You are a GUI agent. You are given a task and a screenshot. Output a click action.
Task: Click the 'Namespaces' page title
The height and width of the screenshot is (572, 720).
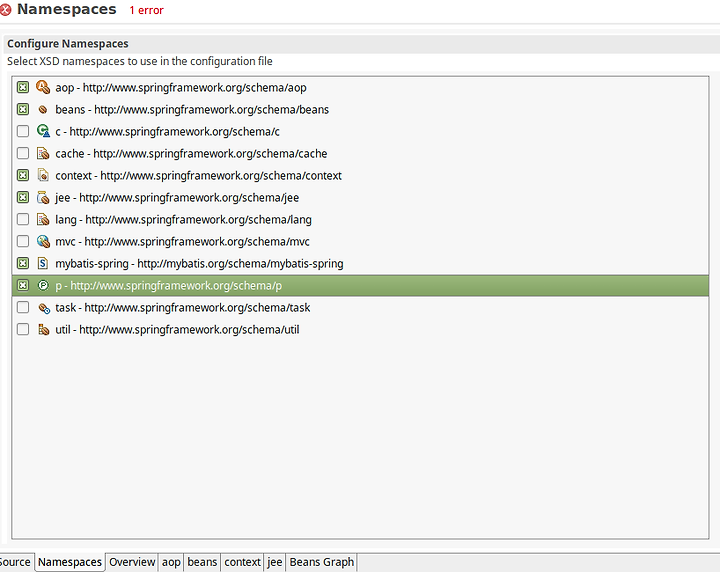point(67,9)
